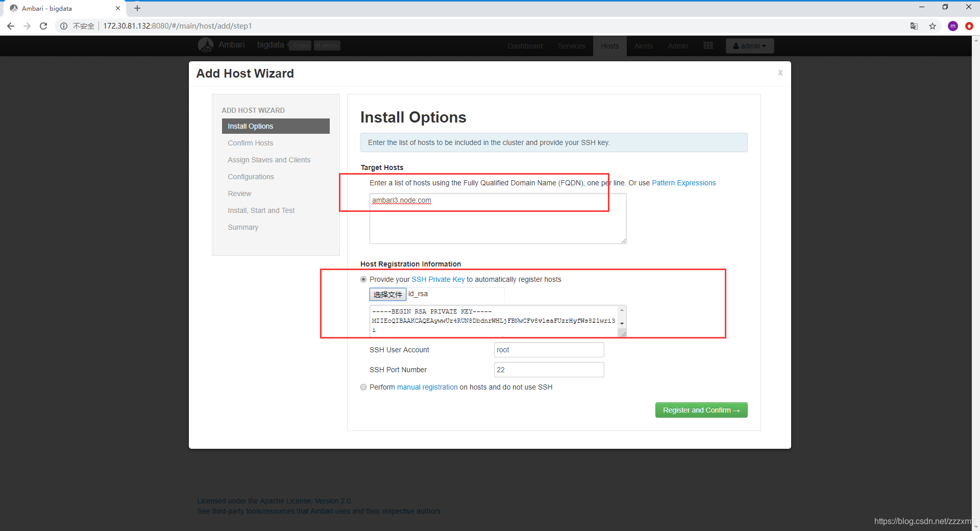Click the translate page icon

click(x=914, y=26)
